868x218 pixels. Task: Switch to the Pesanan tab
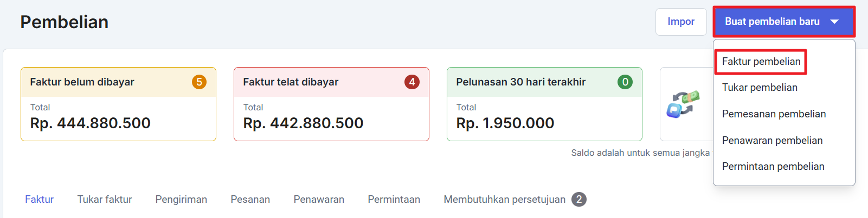click(x=250, y=200)
